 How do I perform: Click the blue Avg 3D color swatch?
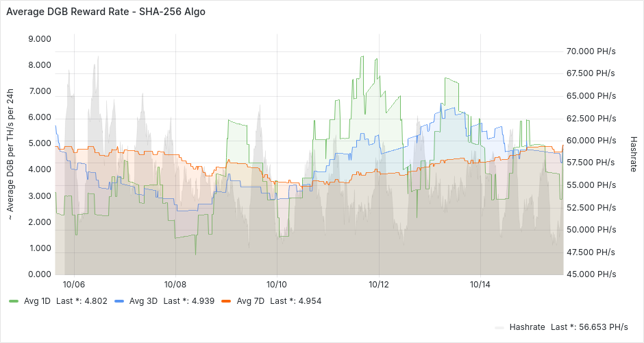click(119, 301)
